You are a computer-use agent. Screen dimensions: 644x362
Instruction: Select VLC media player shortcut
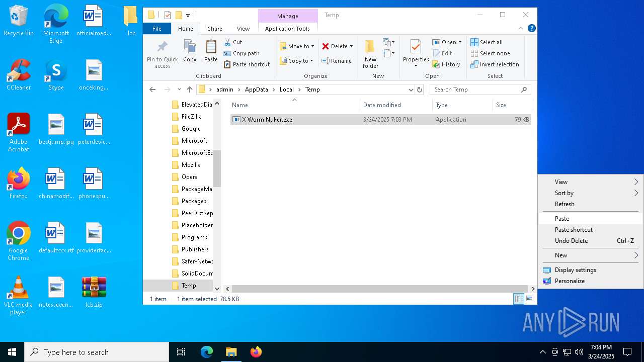[x=18, y=296]
